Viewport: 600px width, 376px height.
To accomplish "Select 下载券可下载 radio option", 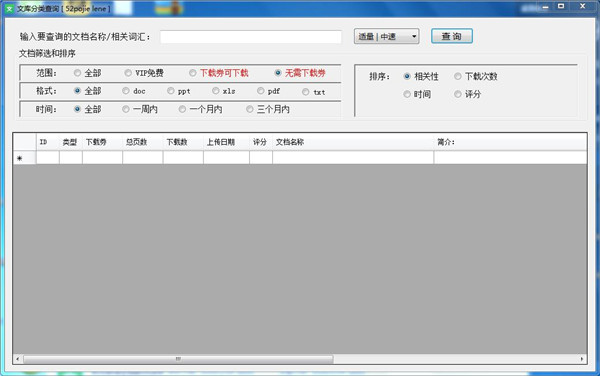I will pyautogui.click(x=219, y=73).
